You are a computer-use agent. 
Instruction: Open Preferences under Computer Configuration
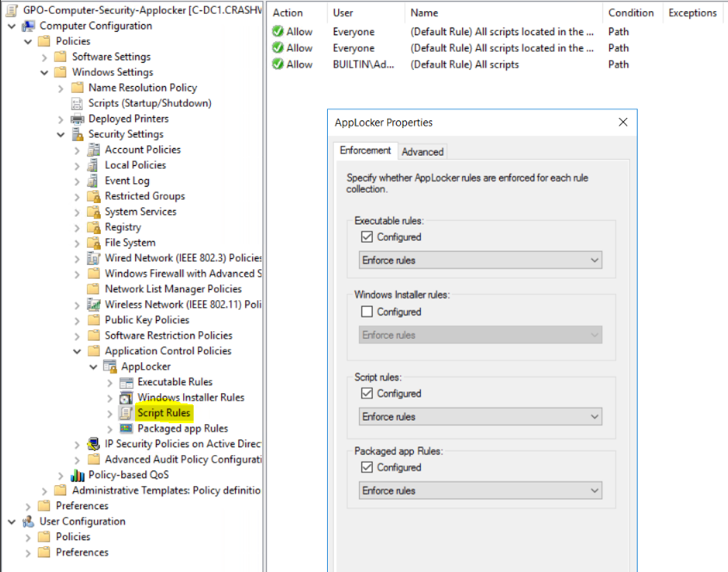pos(82,506)
